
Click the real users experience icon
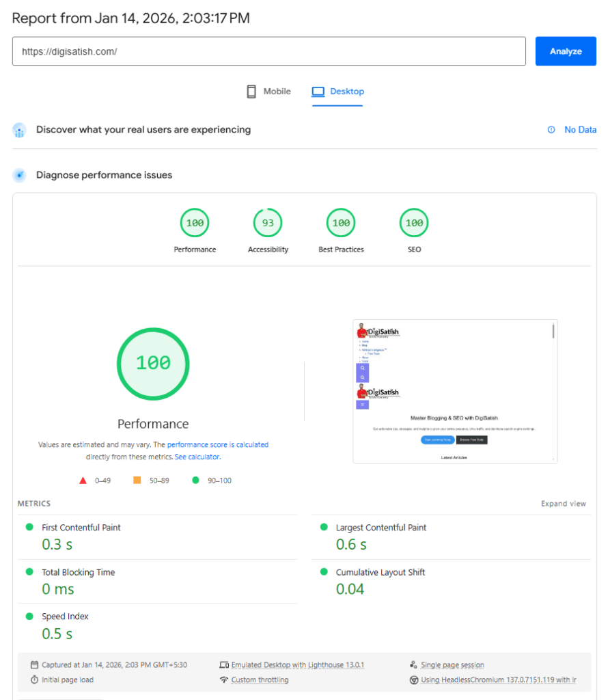point(19,130)
